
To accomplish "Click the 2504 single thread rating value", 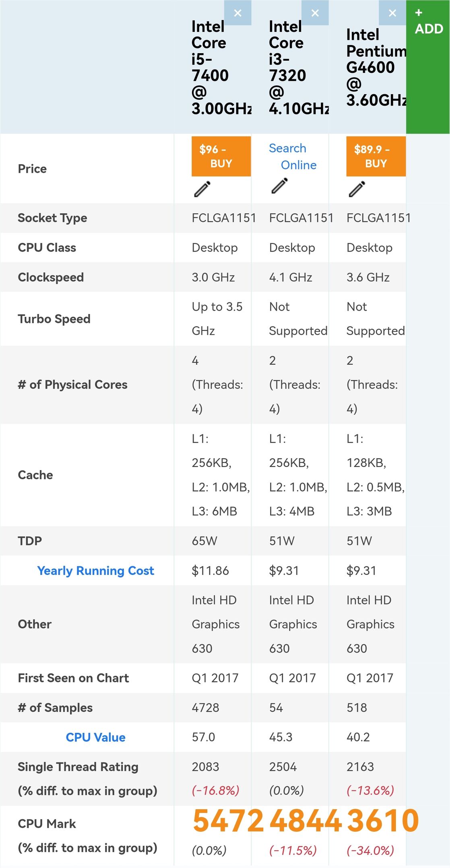I will tap(283, 767).
